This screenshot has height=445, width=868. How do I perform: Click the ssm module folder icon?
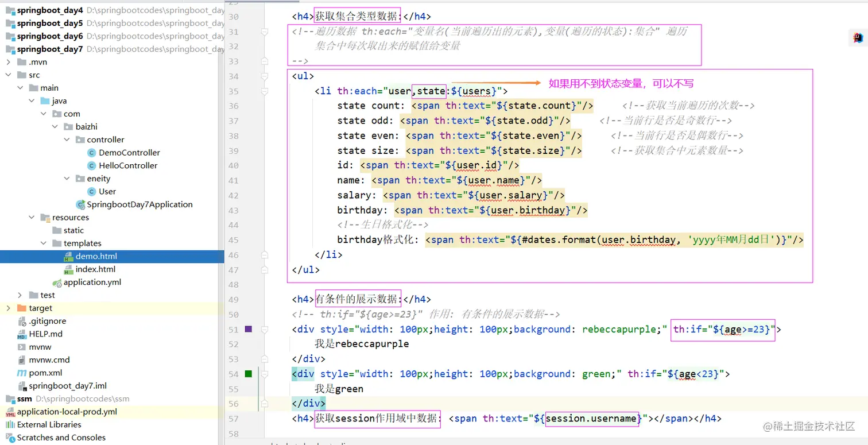pyautogui.click(x=10, y=398)
